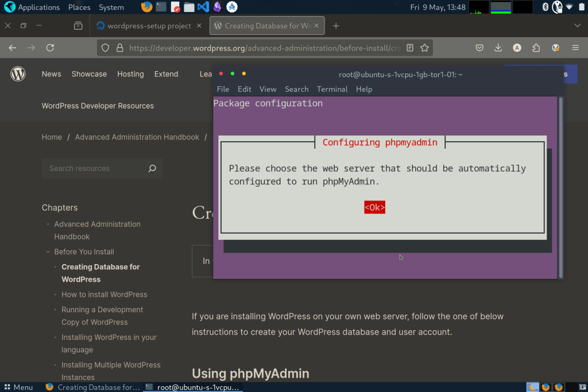
Task: Go back in Firefox history
Action: (13, 48)
